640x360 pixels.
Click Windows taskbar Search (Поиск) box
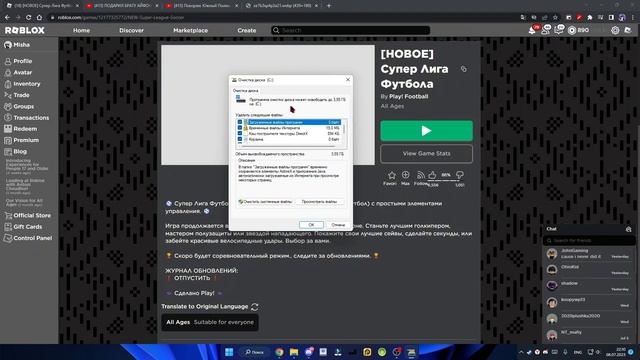pos(255,352)
